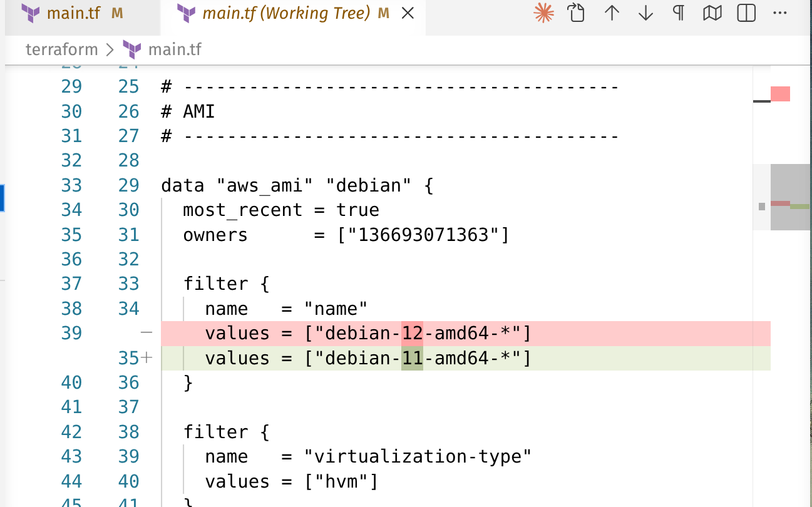Click the first "filter {" line
This screenshot has width=812, height=507.
(x=226, y=284)
